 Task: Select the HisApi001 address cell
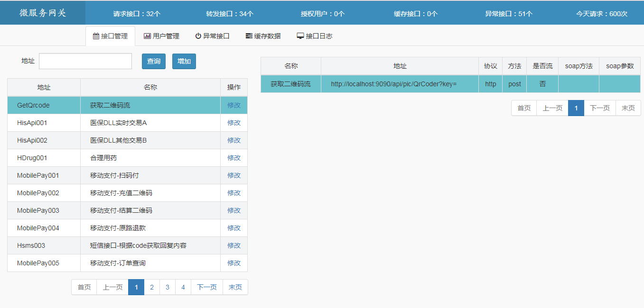coord(44,123)
